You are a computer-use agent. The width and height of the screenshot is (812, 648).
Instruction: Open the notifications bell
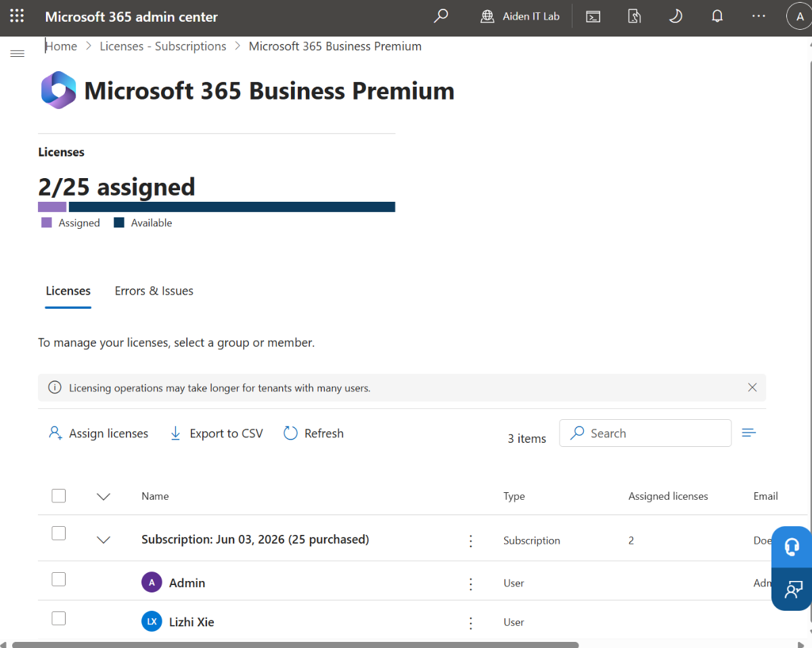coord(717,16)
